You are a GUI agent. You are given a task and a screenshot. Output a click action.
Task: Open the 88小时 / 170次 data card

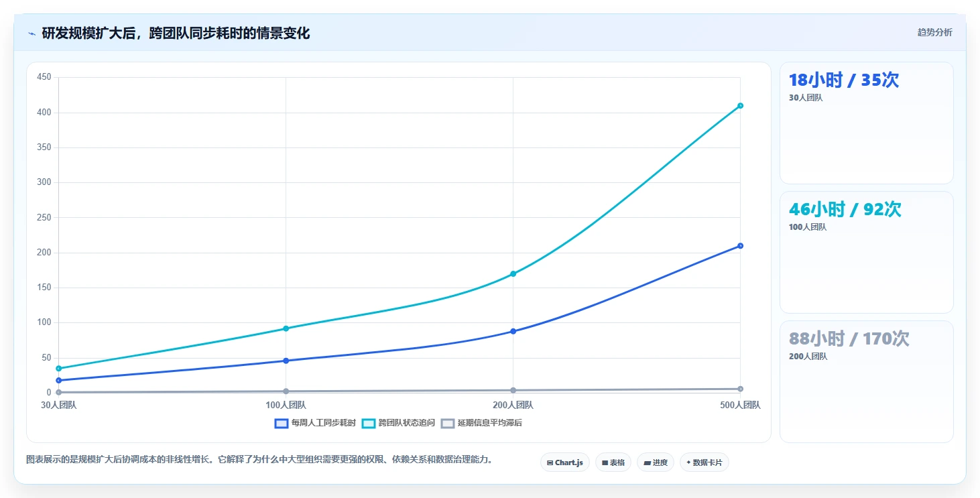(x=866, y=381)
